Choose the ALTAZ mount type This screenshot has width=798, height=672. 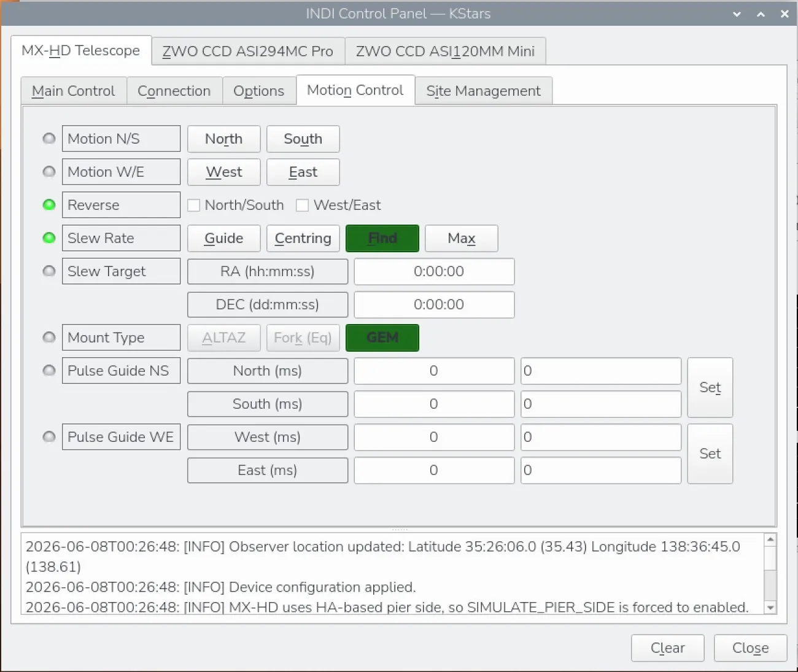coord(224,338)
